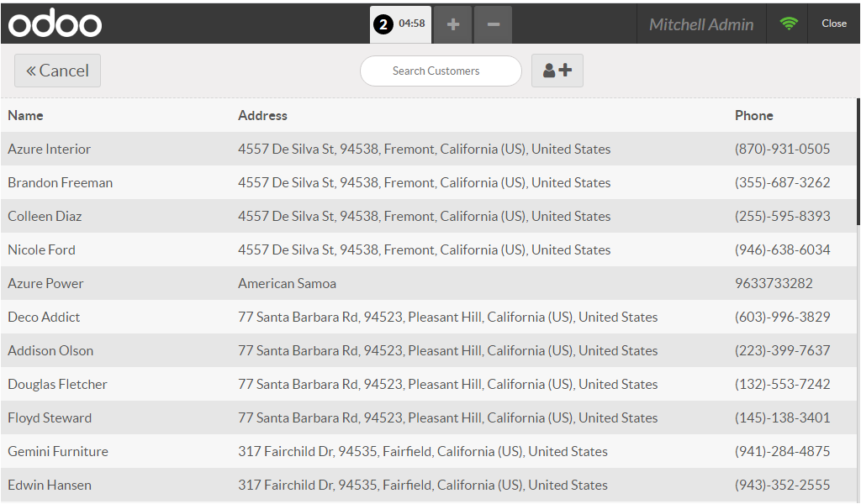Screen dimensions: 861x504
Task: Click Deco Addict's Santa Barbara Rd address
Action: (447, 317)
